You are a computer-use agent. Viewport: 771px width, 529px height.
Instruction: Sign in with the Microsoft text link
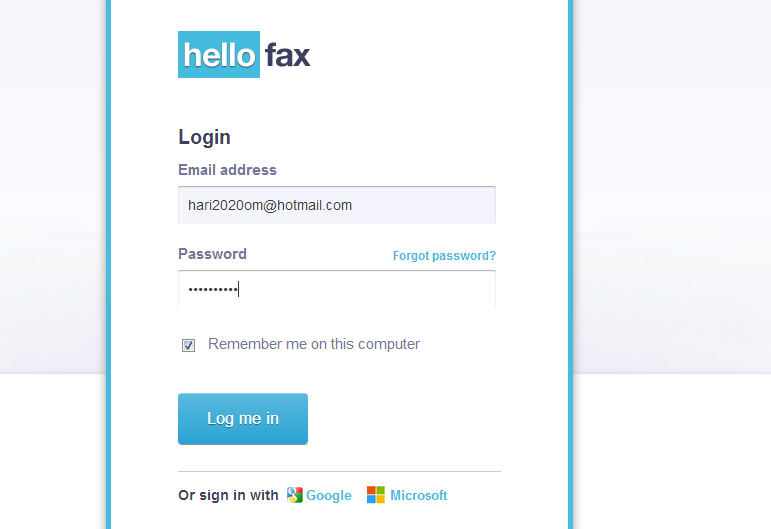(x=419, y=495)
